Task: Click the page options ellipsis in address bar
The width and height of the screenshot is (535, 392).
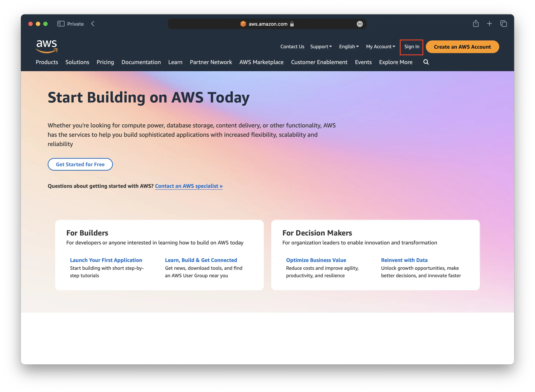Action: [360, 24]
